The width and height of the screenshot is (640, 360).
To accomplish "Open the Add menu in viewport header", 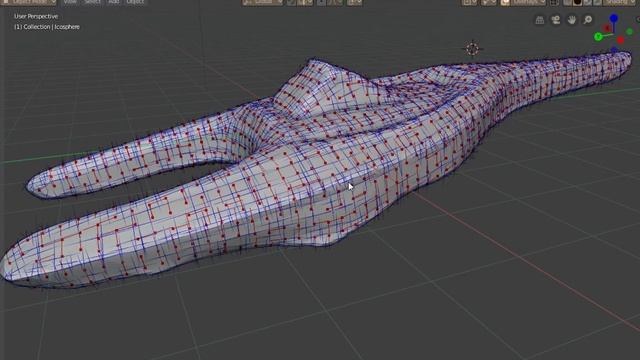I will [114, 2].
